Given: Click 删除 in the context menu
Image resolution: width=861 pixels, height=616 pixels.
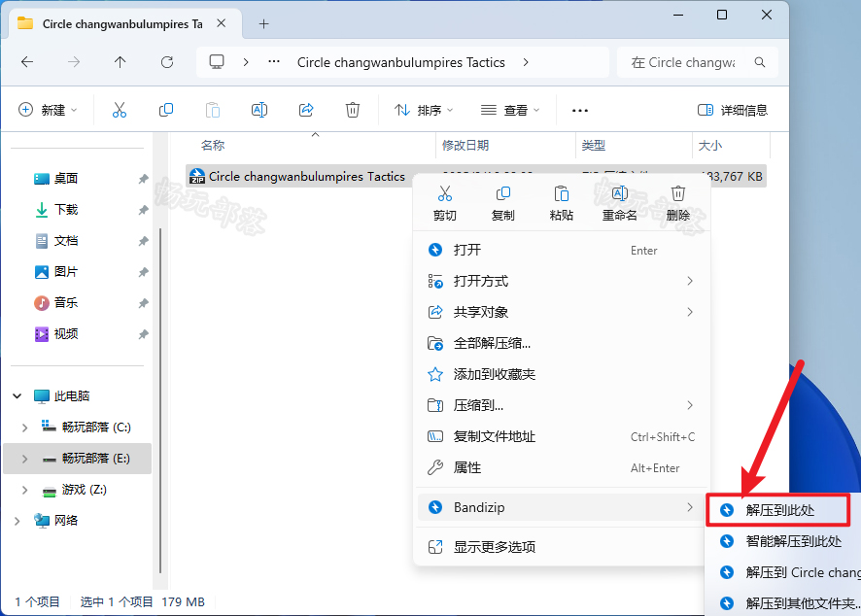Looking at the screenshot, I should click(678, 203).
